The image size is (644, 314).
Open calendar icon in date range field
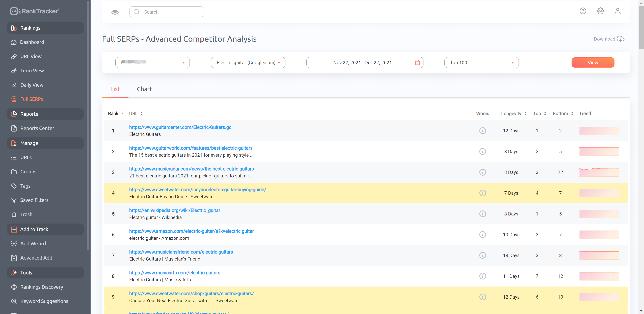pos(417,62)
